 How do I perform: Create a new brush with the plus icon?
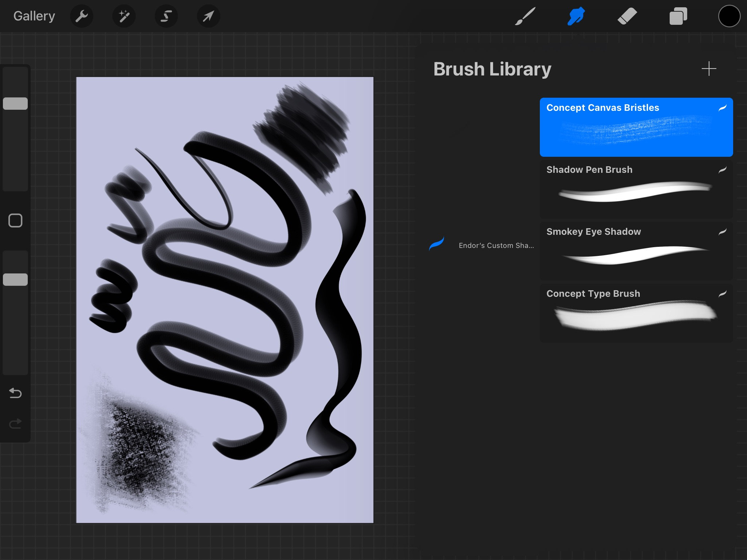[709, 68]
